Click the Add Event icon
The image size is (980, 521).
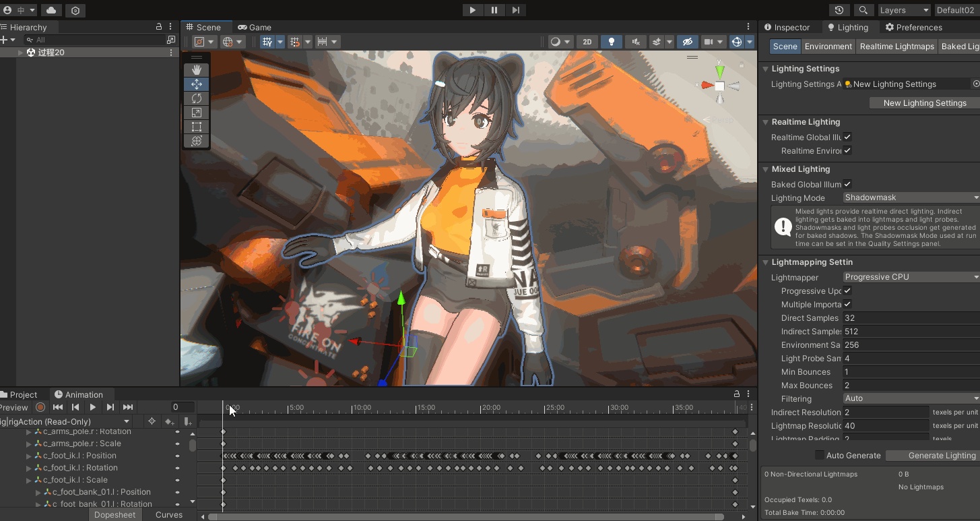(x=188, y=421)
